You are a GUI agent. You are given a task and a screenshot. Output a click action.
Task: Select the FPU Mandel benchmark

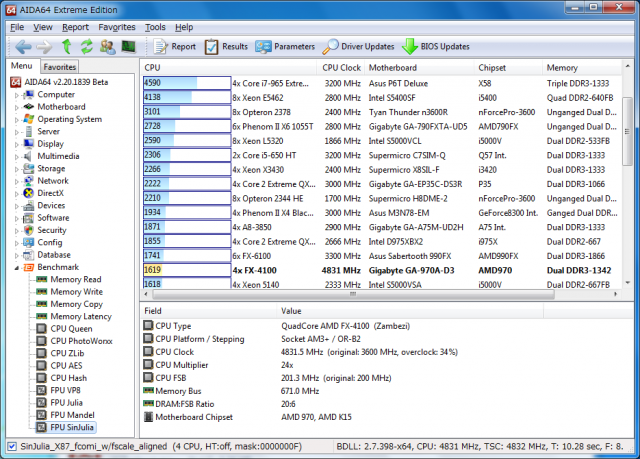[x=72, y=415]
